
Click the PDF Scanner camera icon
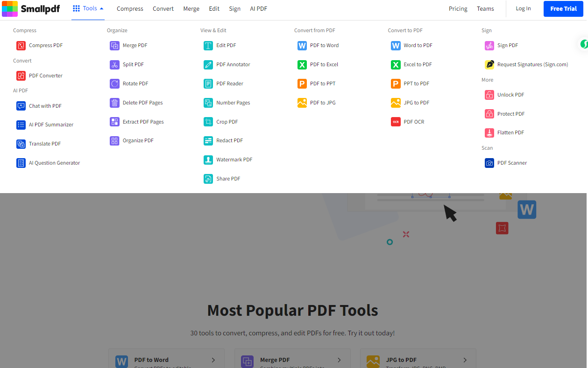click(x=489, y=163)
